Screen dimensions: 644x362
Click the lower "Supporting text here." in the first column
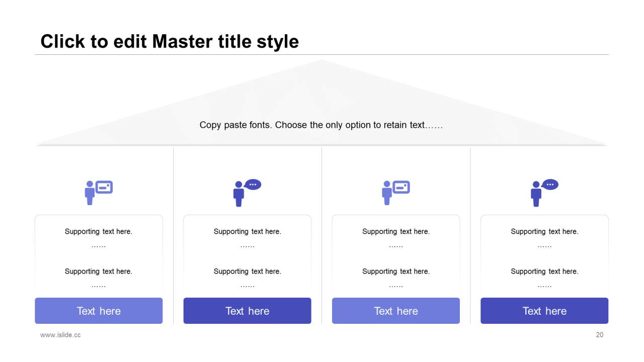[x=99, y=271]
